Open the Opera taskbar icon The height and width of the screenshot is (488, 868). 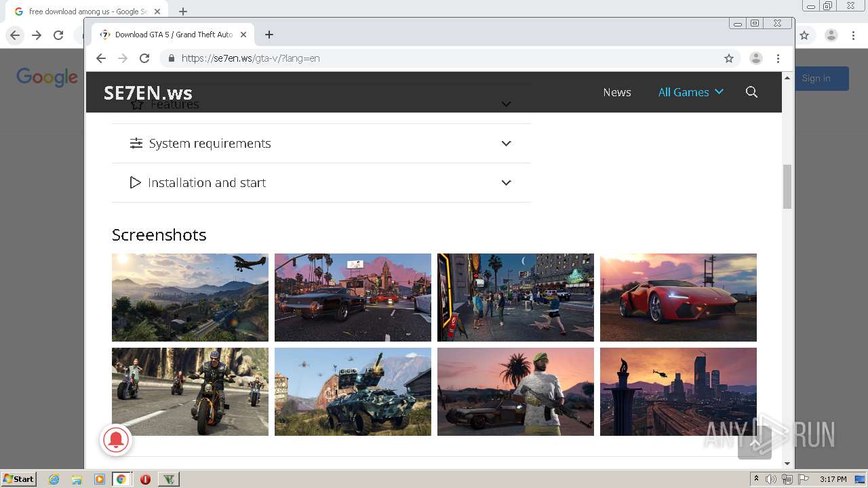click(x=145, y=479)
